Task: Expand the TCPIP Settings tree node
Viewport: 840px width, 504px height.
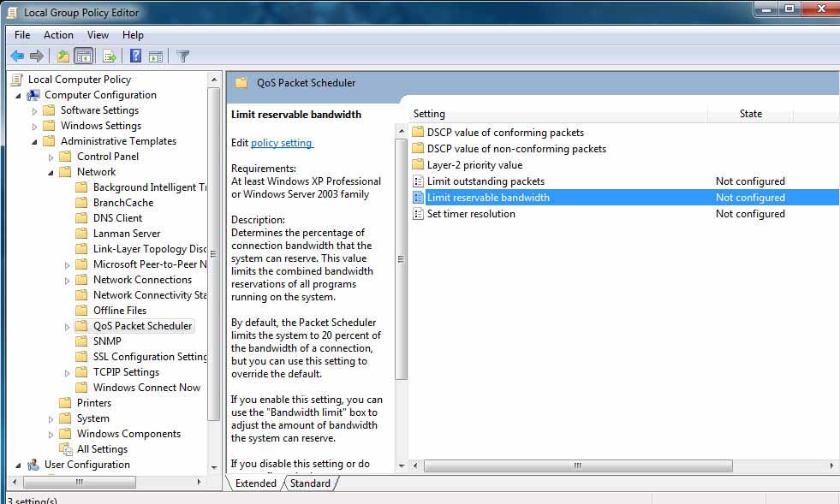Action: (68, 373)
